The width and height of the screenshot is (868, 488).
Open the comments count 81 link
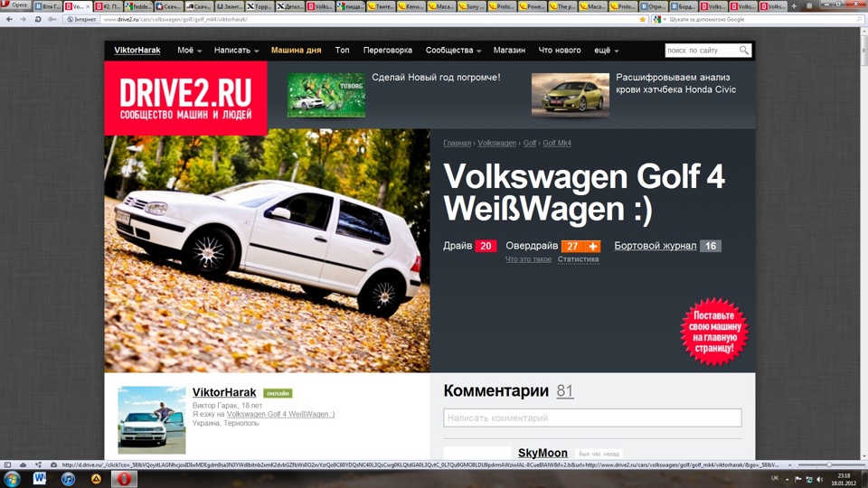[x=564, y=391]
